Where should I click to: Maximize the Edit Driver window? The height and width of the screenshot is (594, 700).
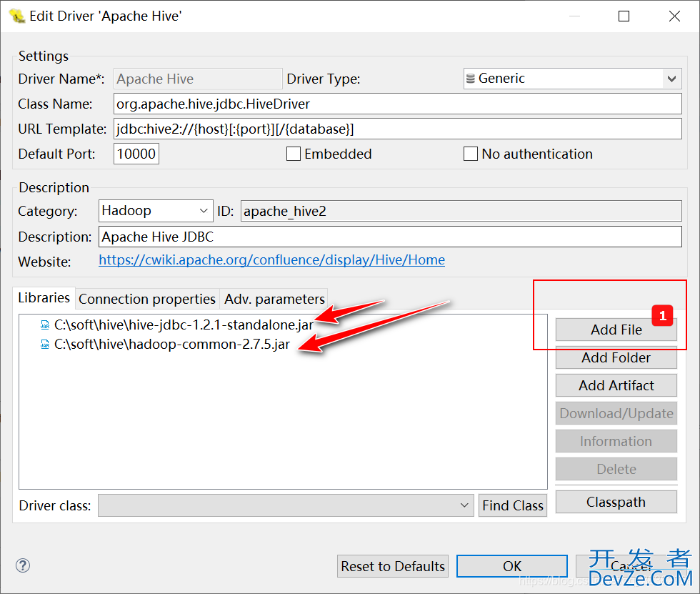pyautogui.click(x=624, y=16)
